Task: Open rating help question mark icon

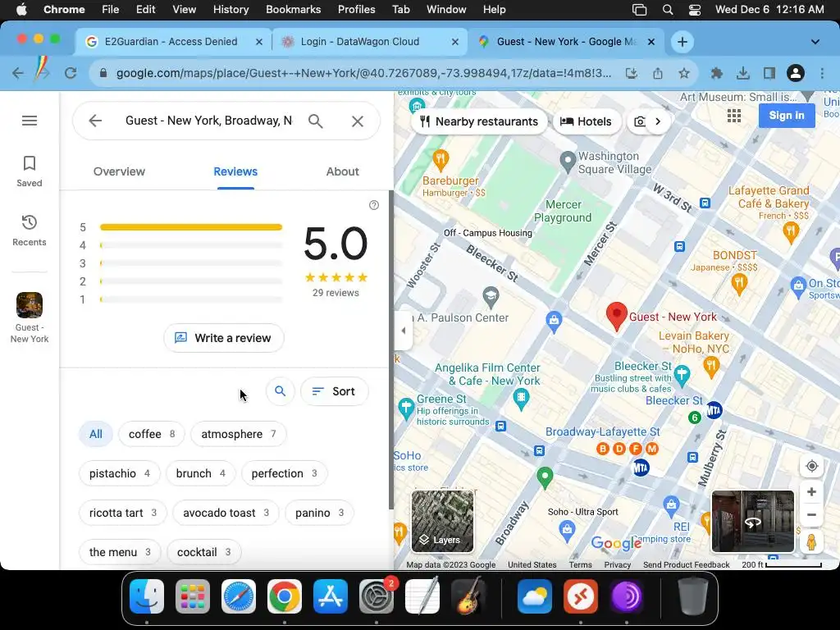Action: (374, 205)
